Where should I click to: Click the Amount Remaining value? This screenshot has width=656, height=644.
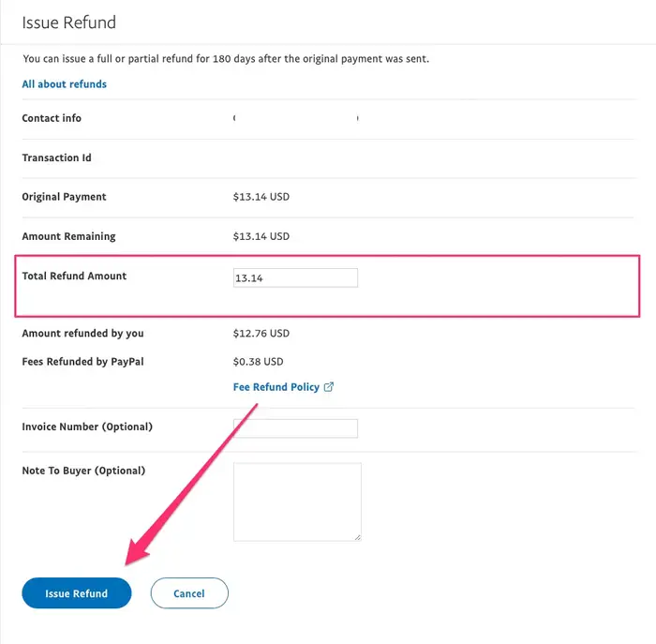click(261, 236)
